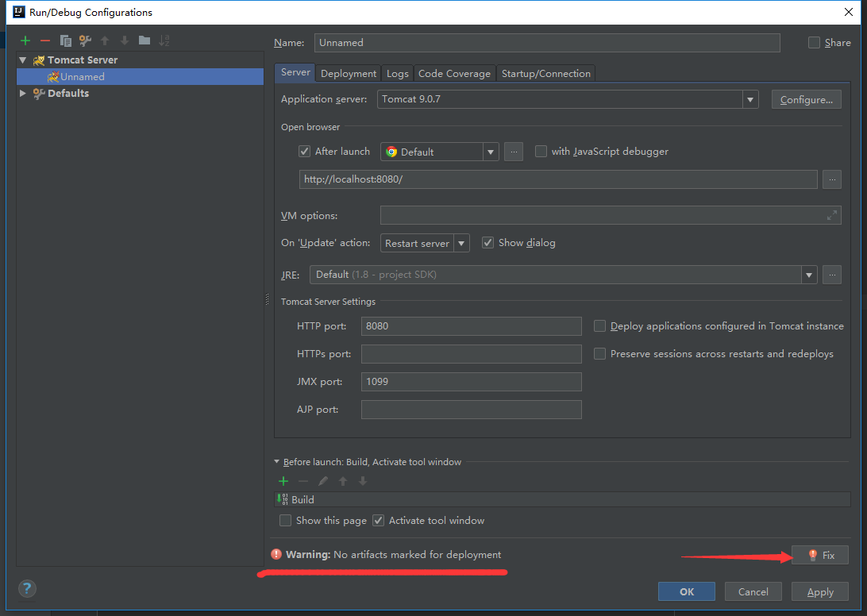Open browser selection ellipsis button
Viewport: 867px width, 616px height.
point(514,152)
